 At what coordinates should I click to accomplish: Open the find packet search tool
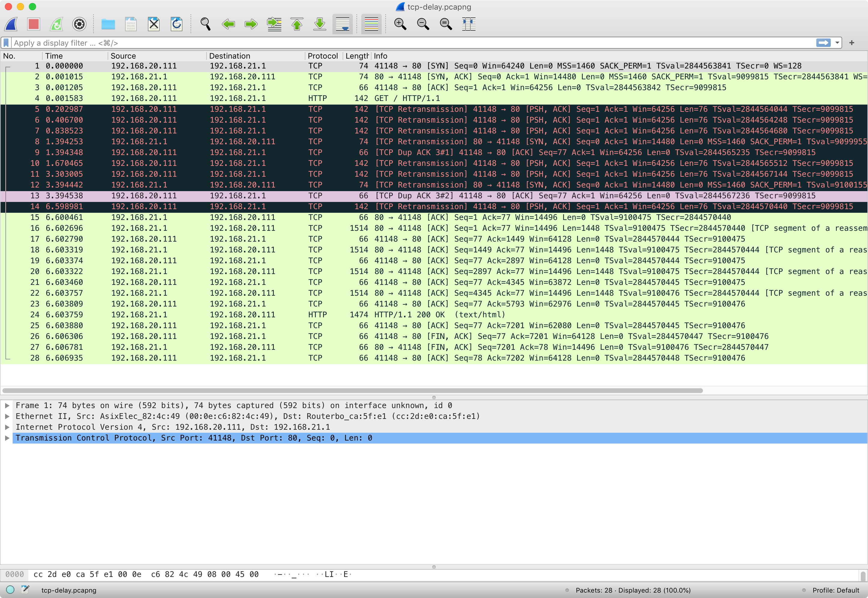click(205, 24)
